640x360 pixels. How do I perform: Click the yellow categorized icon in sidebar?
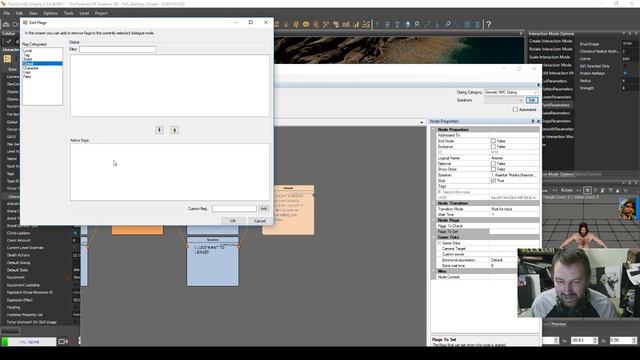coord(7,59)
